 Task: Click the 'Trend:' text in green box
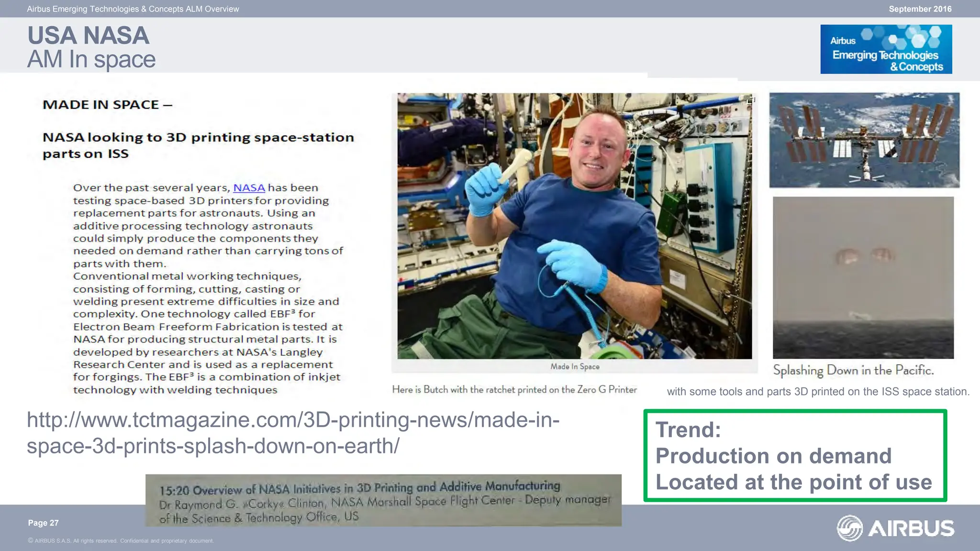point(688,430)
